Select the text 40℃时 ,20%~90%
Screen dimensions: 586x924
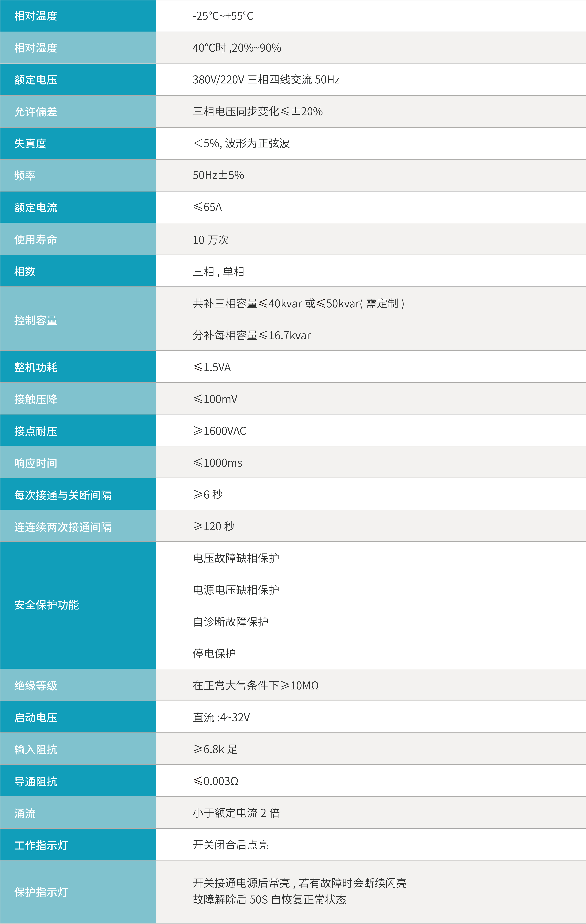click(x=237, y=48)
